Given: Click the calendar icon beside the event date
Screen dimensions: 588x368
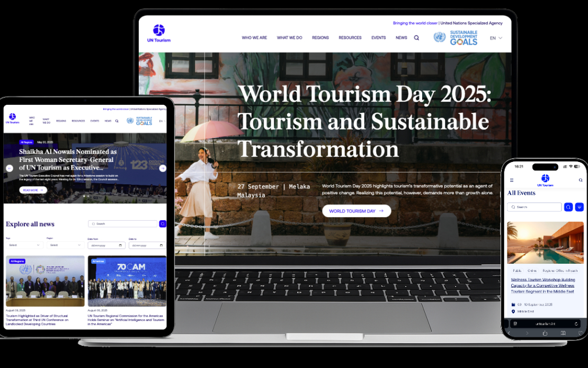Looking at the screenshot, I should pyautogui.click(x=513, y=304).
